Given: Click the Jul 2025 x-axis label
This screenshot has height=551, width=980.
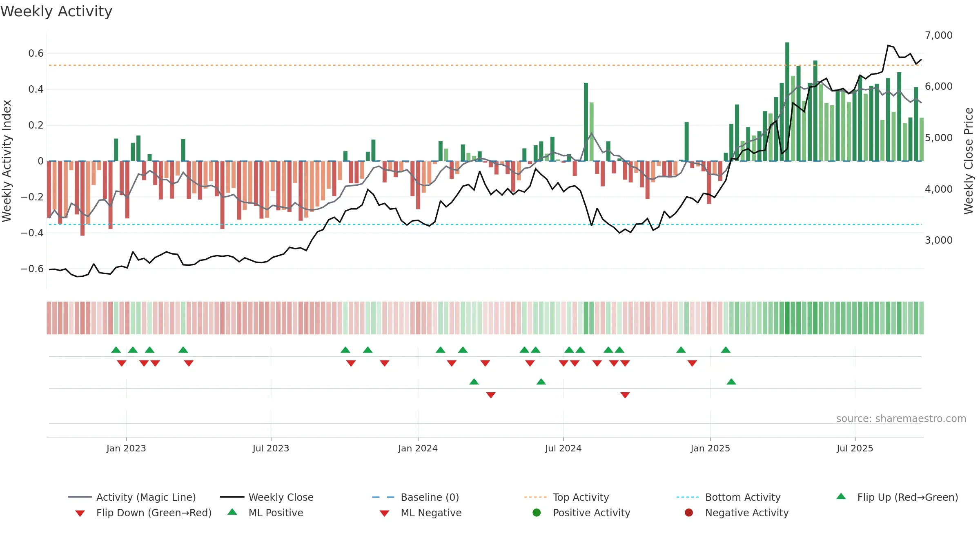Looking at the screenshot, I should click(855, 449).
